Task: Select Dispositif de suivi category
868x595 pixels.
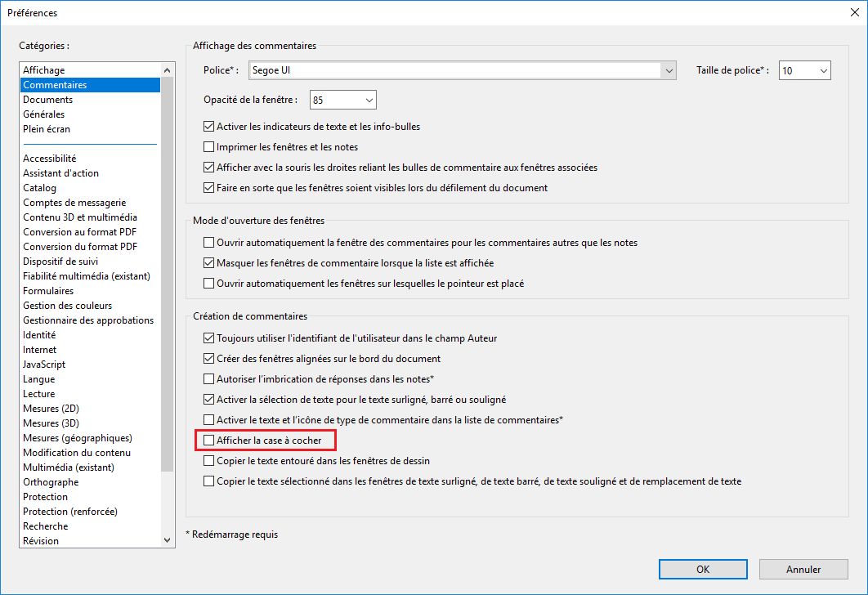Action: [90, 262]
